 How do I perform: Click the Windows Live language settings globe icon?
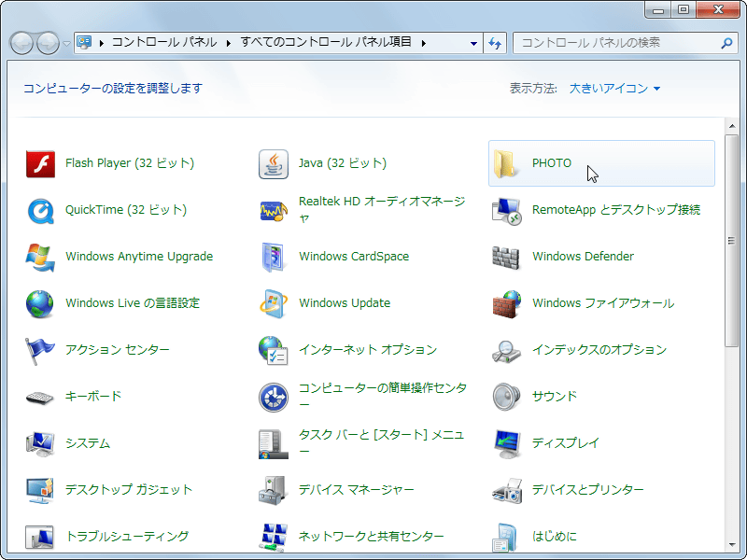click(40, 304)
